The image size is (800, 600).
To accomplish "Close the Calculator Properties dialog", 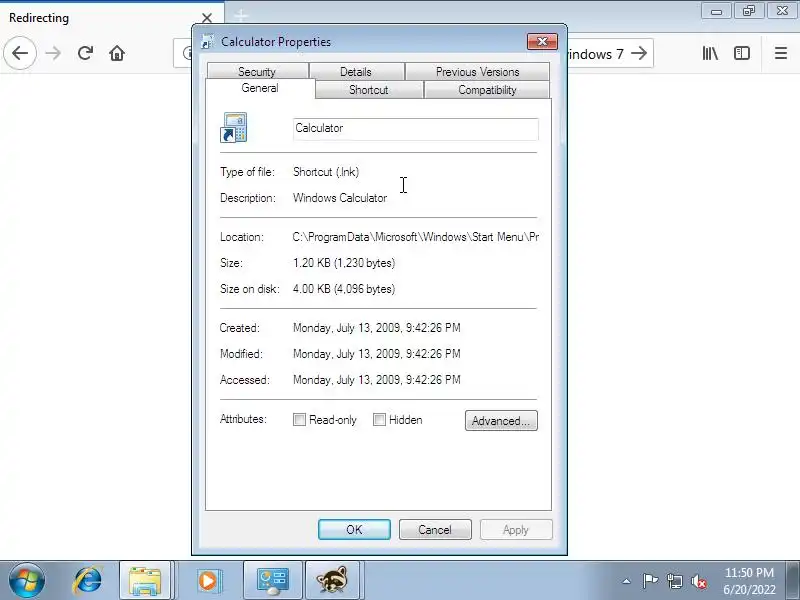I will pos(542,41).
